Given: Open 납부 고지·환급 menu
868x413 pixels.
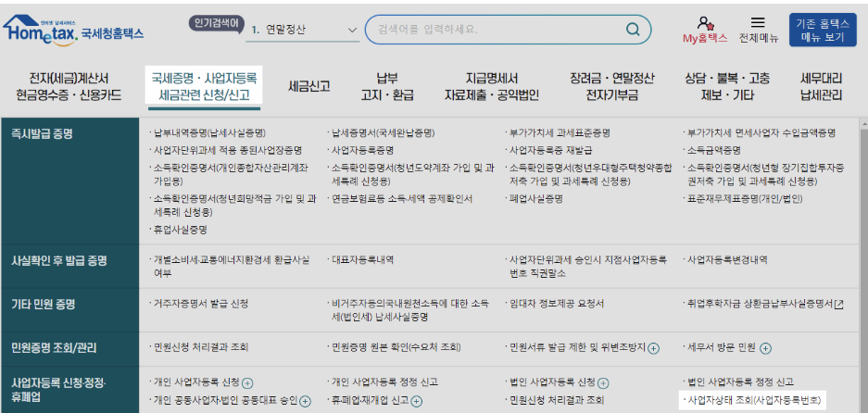Looking at the screenshot, I should point(387,87).
